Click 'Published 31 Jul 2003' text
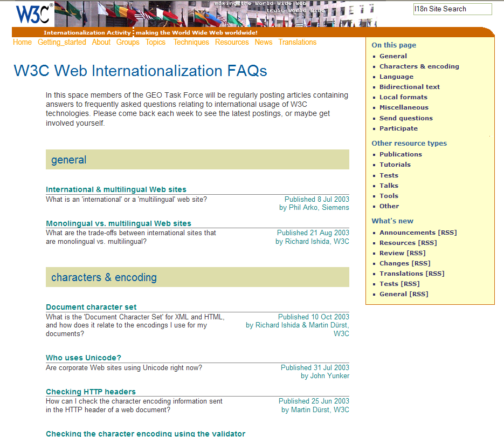This screenshot has width=504, height=437. click(x=315, y=367)
